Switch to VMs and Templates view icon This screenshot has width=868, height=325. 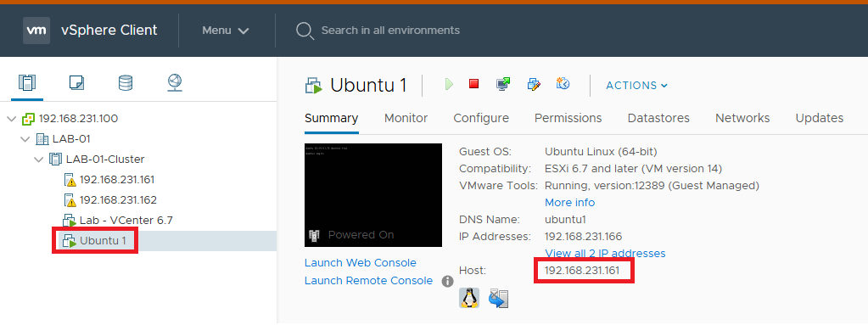point(76,83)
